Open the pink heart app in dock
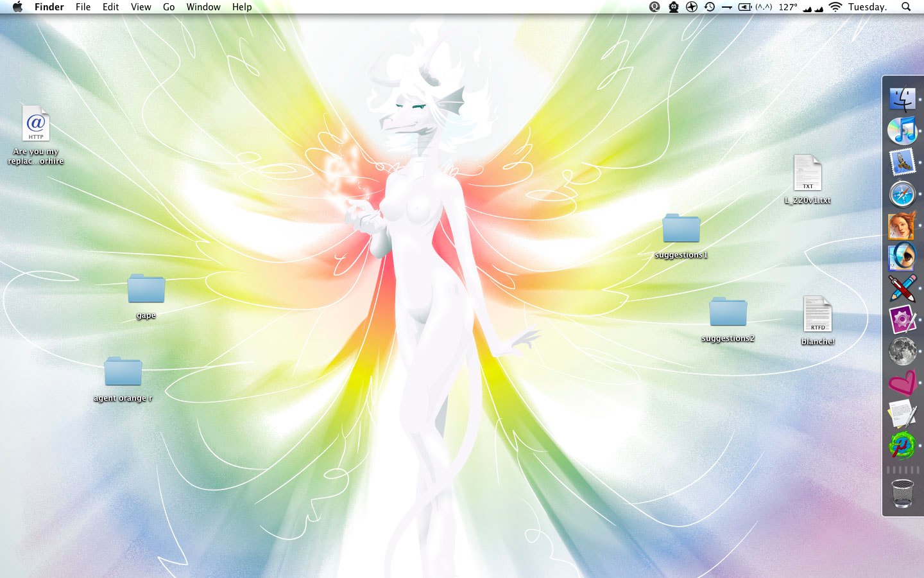Screen dimensions: 924x578 click(x=902, y=383)
